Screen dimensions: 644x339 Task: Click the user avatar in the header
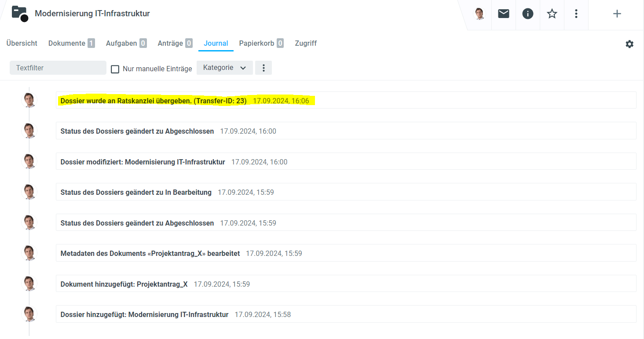coord(479,14)
